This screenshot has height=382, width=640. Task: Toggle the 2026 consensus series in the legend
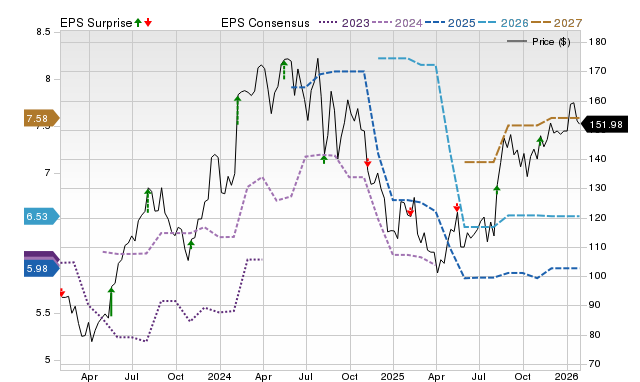coord(503,23)
